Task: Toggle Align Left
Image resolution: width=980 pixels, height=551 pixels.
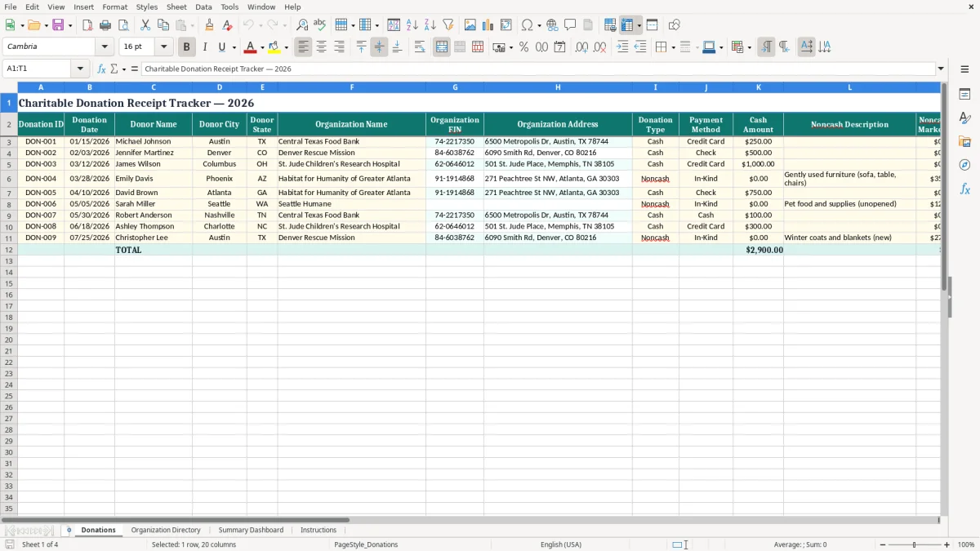Action: click(x=304, y=47)
